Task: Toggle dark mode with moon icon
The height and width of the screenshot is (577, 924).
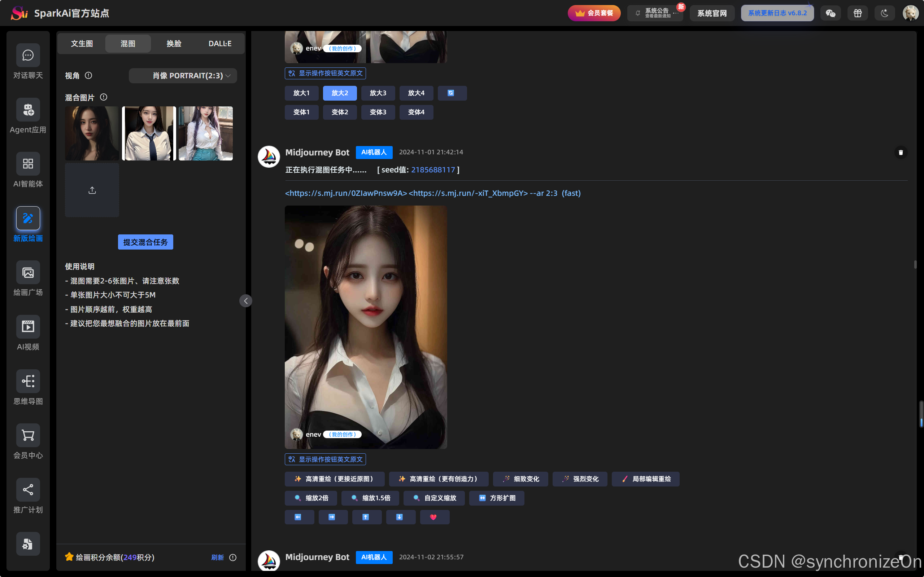Action: pyautogui.click(x=884, y=13)
